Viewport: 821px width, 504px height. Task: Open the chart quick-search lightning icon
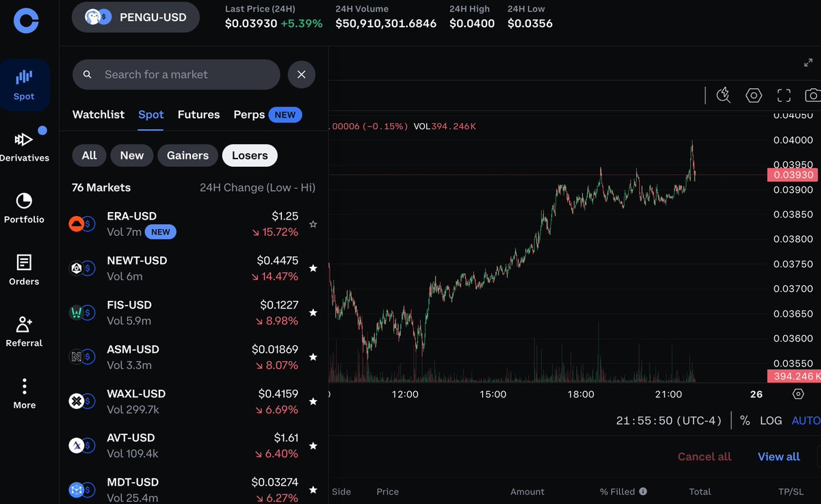point(723,95)
